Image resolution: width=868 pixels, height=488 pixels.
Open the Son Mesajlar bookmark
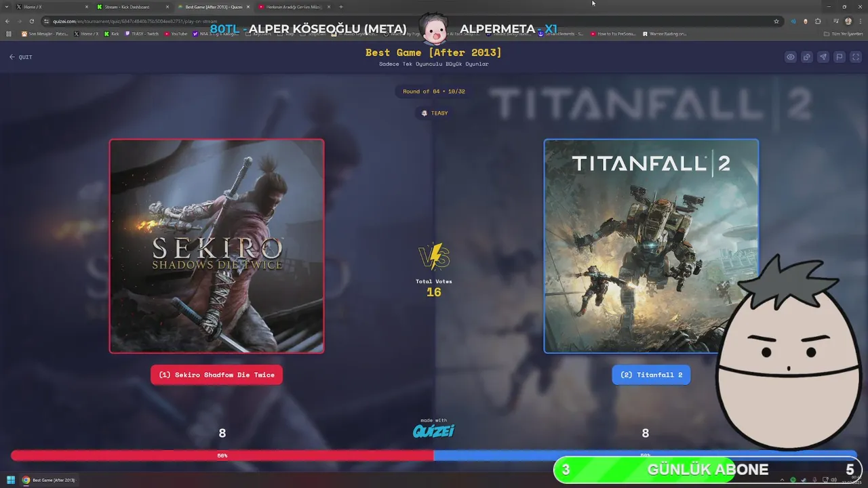point(45,33)
